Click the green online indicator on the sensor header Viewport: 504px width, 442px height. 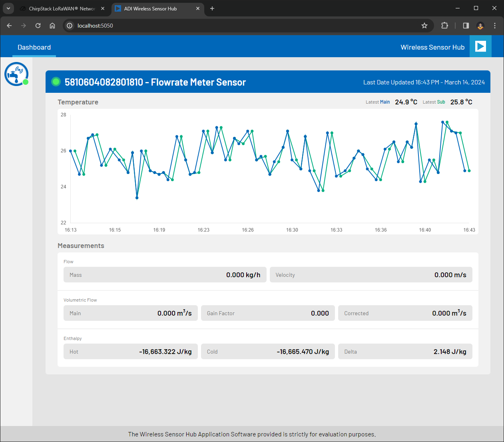(56, 82)
